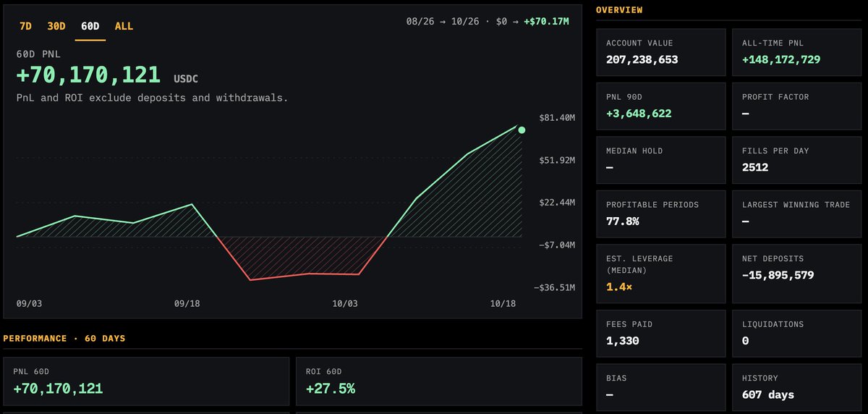The height and width of the screenshot is (414, 868).
Task: Select the 30D timeframe tab
Action: [56, 26]
